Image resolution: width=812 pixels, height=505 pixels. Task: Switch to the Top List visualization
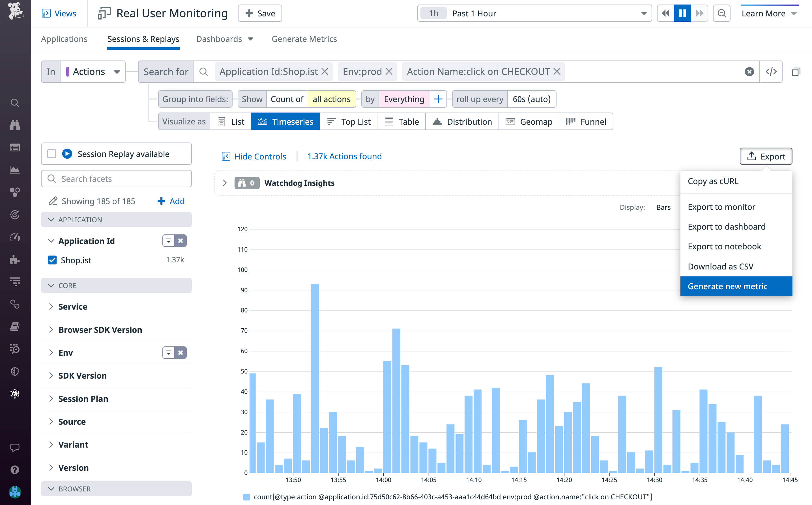(349, 122)
